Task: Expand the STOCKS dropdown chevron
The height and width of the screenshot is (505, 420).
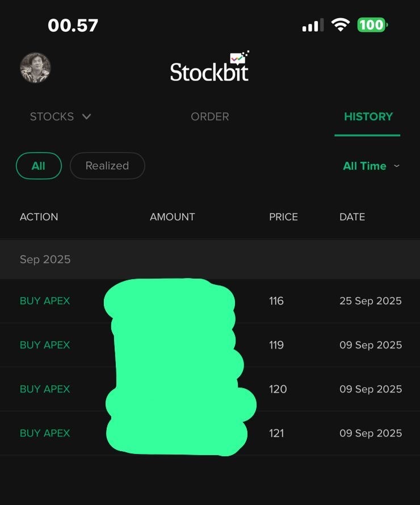Action: [x=87, y=116]
